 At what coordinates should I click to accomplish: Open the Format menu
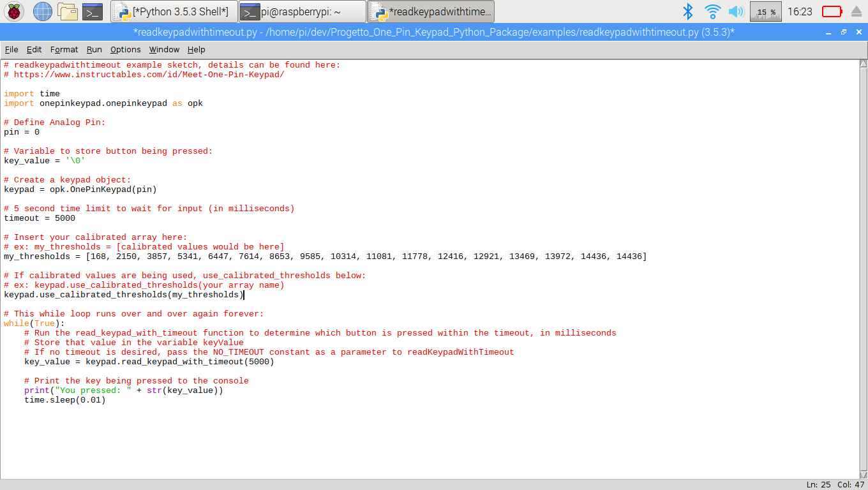(64, 49)
